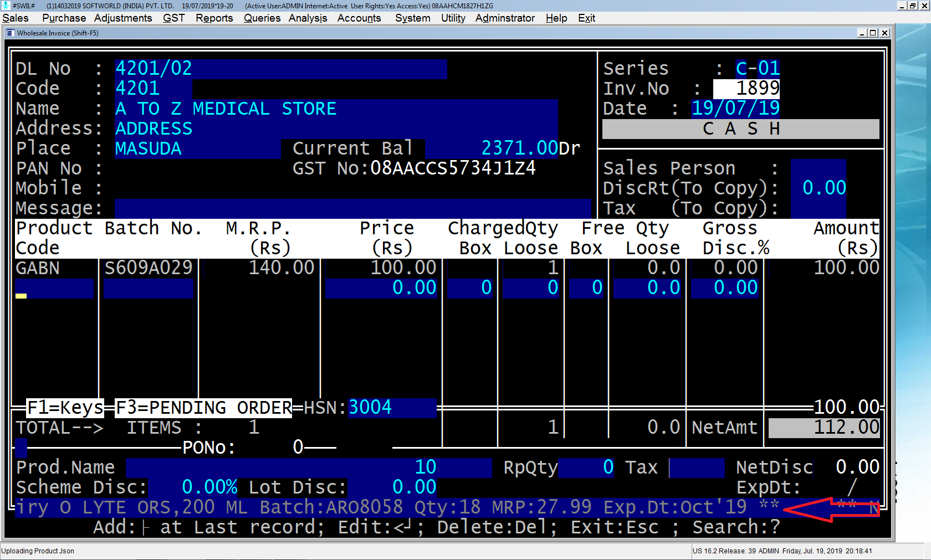Screen dimensions: 931x560
Task: Click the DL No field 4201/02
Action: tap(281, 69)
